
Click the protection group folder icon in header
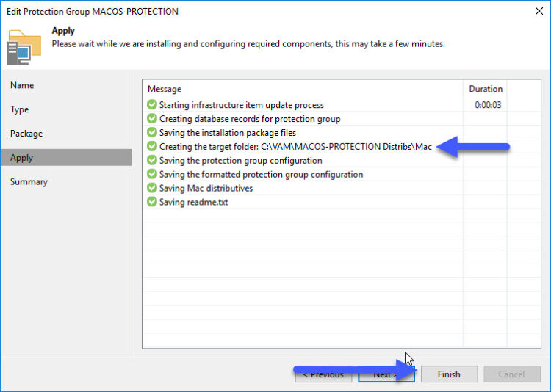coord(24,48)
